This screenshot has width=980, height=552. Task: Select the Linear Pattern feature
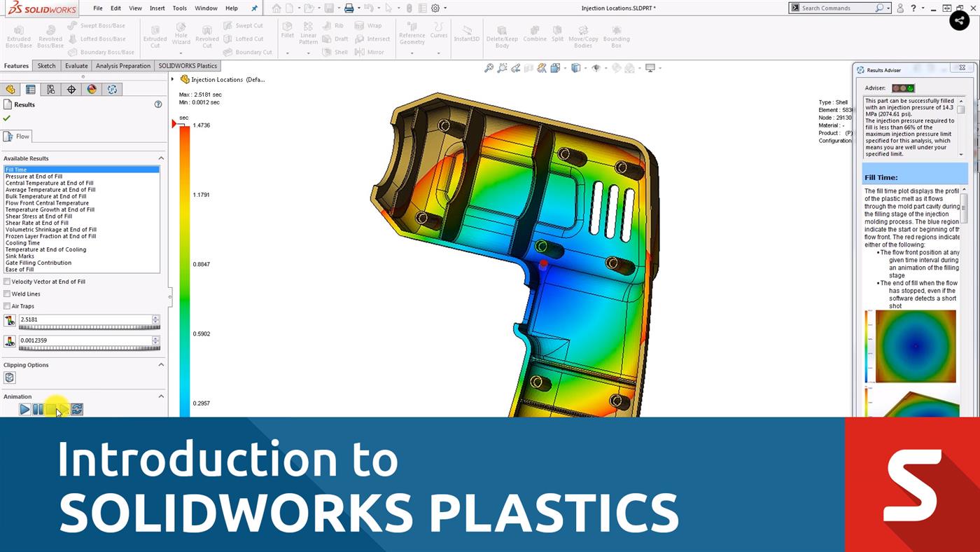point(308,34)
